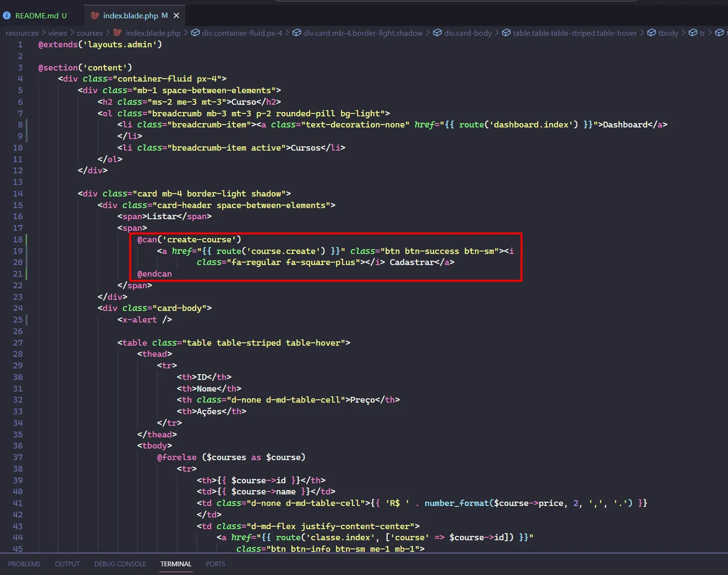Switch to the OUTPUT panel tab
This screenshot has height=575, width=728.
(67, 564)
